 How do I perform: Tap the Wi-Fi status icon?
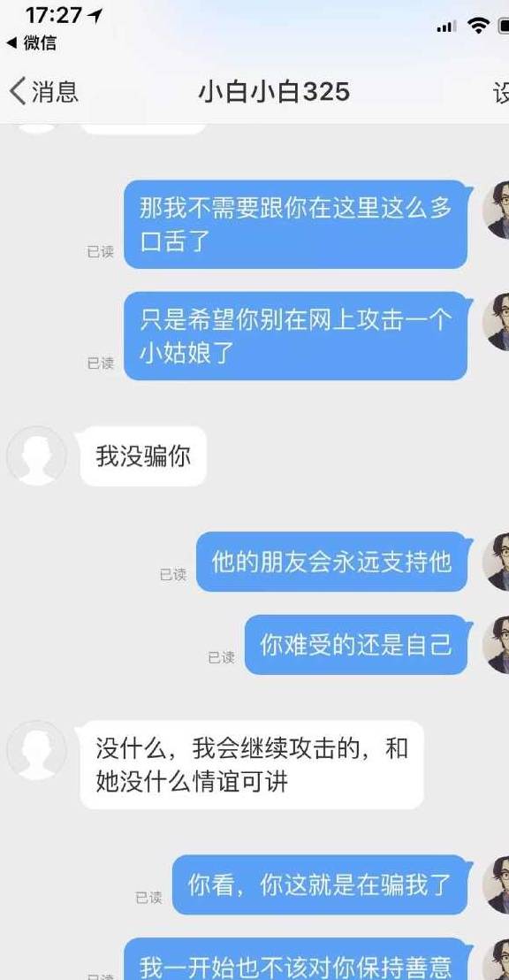point(478,26)
